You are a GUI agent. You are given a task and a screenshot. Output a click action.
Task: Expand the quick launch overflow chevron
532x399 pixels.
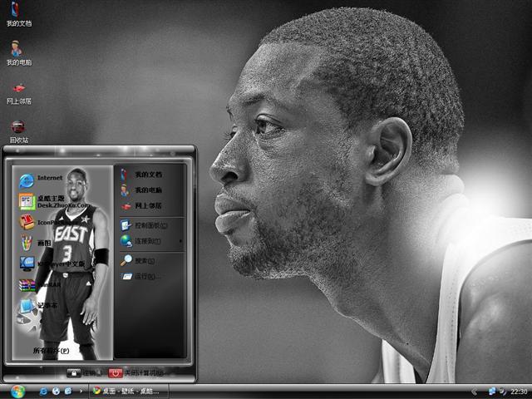tap(81, 392)
